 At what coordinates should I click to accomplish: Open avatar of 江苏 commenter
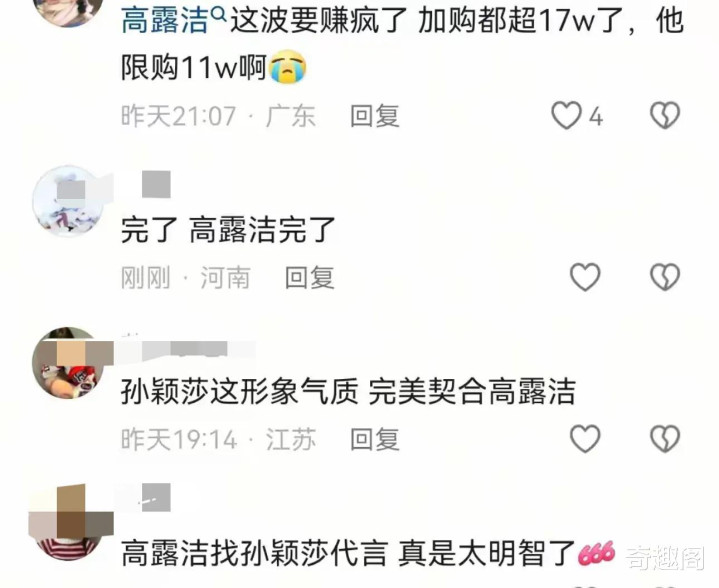[x=69, y=363]
